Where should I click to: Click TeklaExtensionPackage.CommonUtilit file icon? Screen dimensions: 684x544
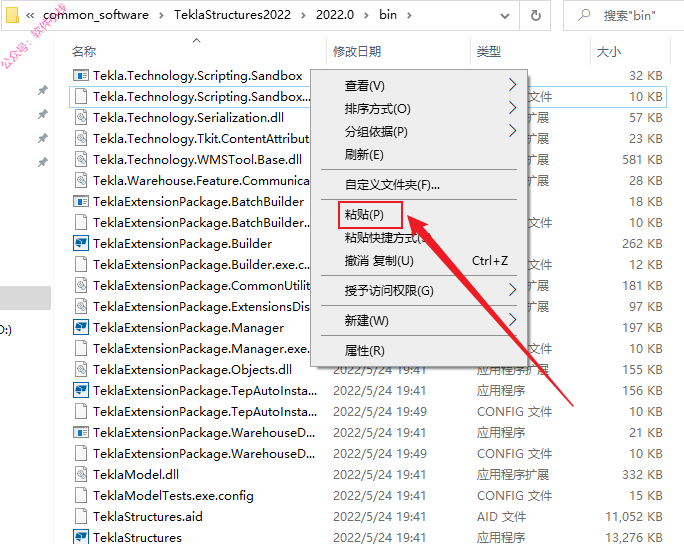click(81, 285)
